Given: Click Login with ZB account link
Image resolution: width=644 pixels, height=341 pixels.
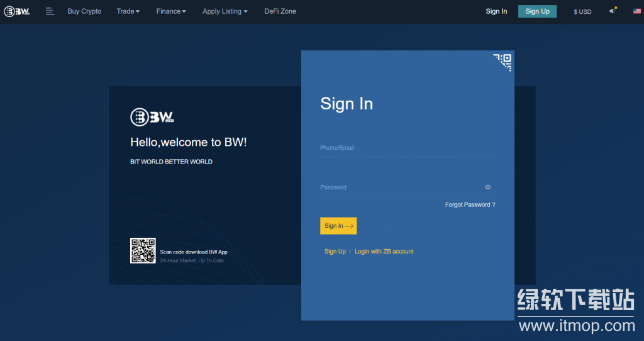Looking at the screenshot, I should pos(384,252).
